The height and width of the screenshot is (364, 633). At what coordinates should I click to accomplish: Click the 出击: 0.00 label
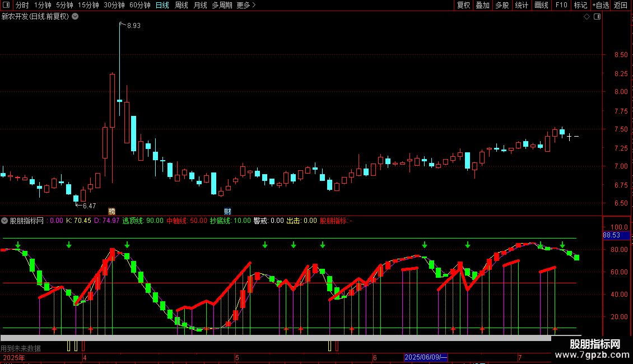[x=302, y=221]
